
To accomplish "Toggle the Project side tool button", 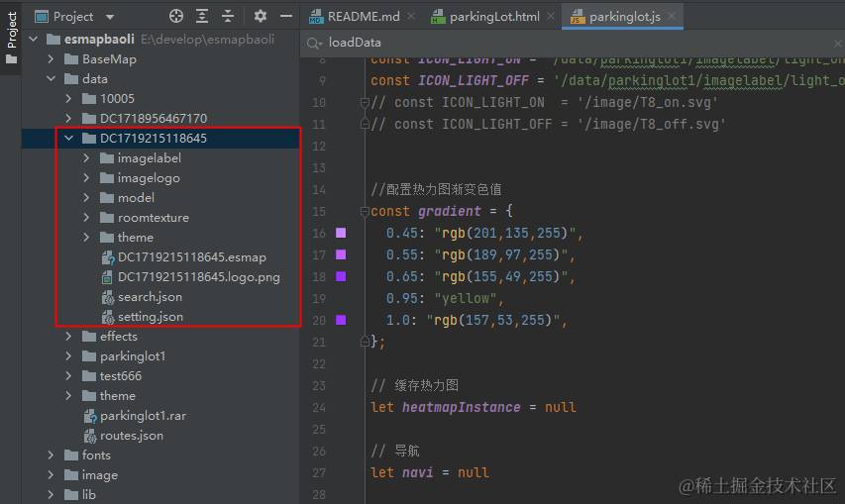I will click(11, 37).
